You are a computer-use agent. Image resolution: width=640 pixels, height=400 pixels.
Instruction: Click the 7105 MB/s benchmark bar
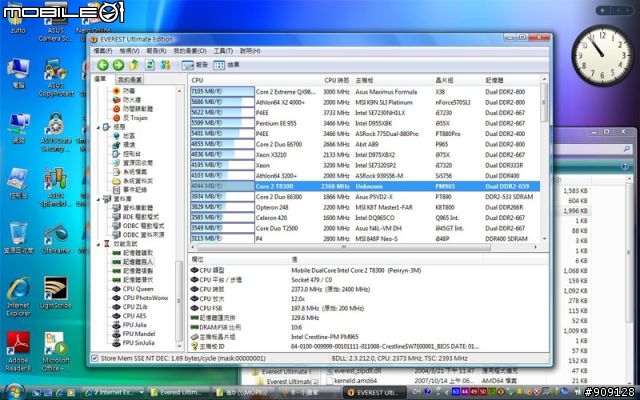coord(222,91)
